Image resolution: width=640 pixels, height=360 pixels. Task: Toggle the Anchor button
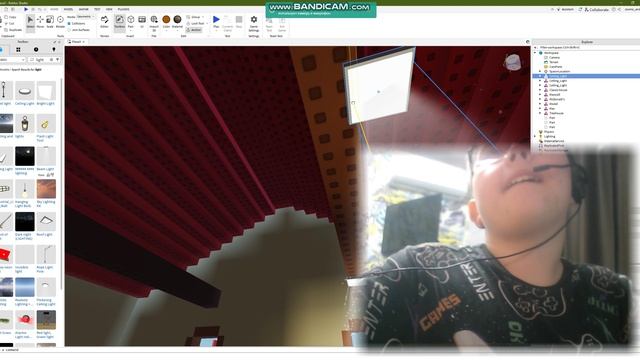click(x=194, y=30)
